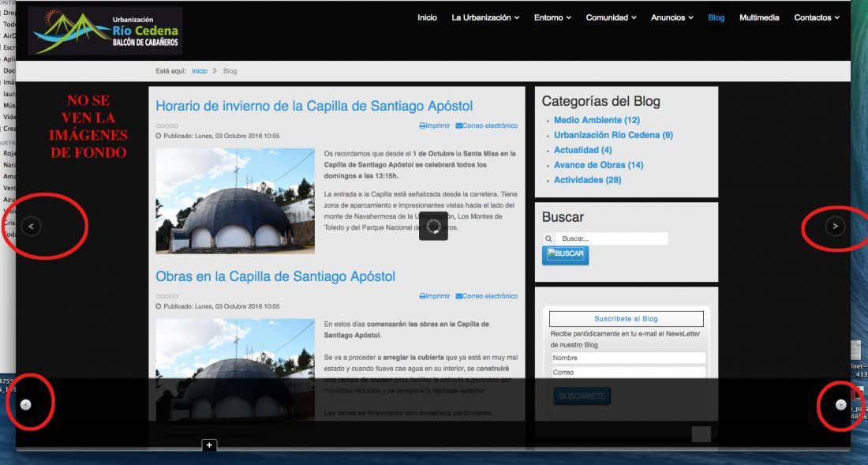Open the Blog menu item

(716, 17)
